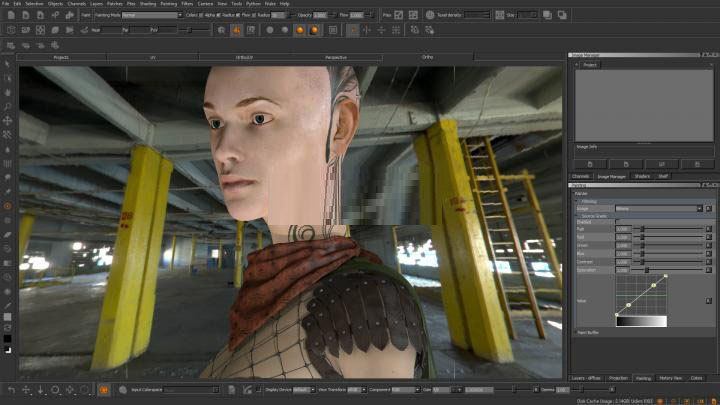Viewport: 720px width, 405px height.
Task: Click the first mirror icon after Max label
Action: [x=399, y=15]
